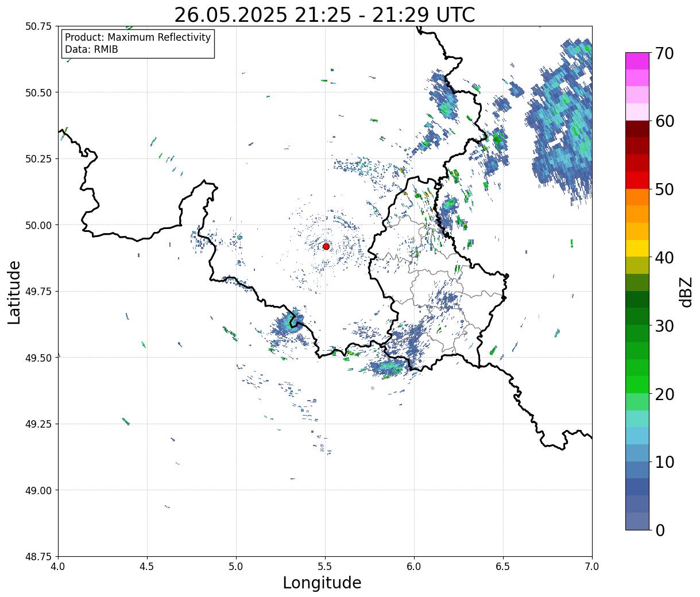This screenshot has width=700, height=597.
Task: Click the red radar location marker
Action: (x=326, y=246)
